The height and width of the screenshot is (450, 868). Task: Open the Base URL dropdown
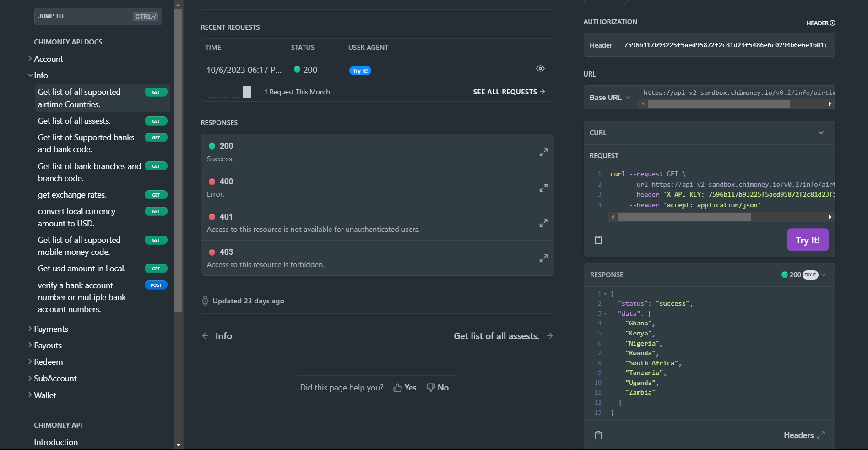[x=611, y=98]
